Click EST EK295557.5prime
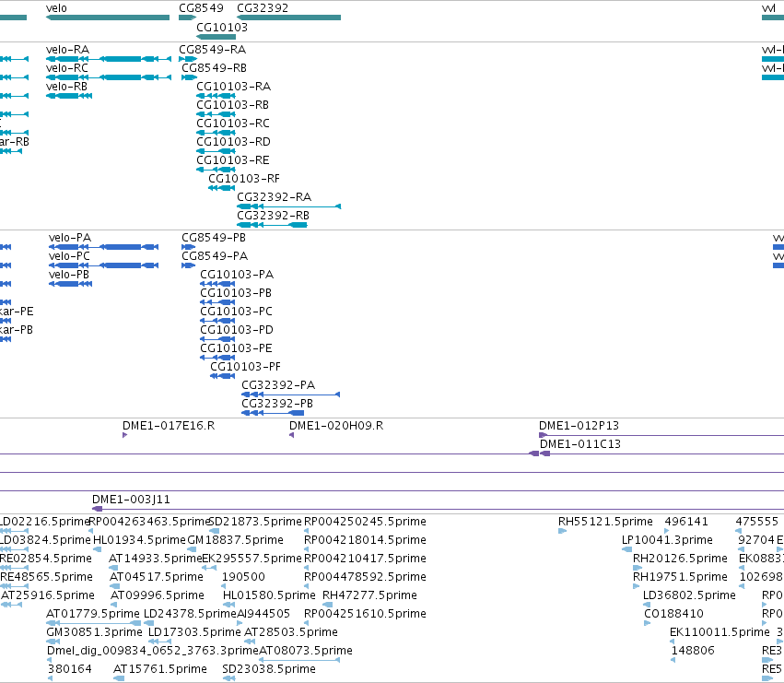The image size is (784, 683). tap(209, 568)
